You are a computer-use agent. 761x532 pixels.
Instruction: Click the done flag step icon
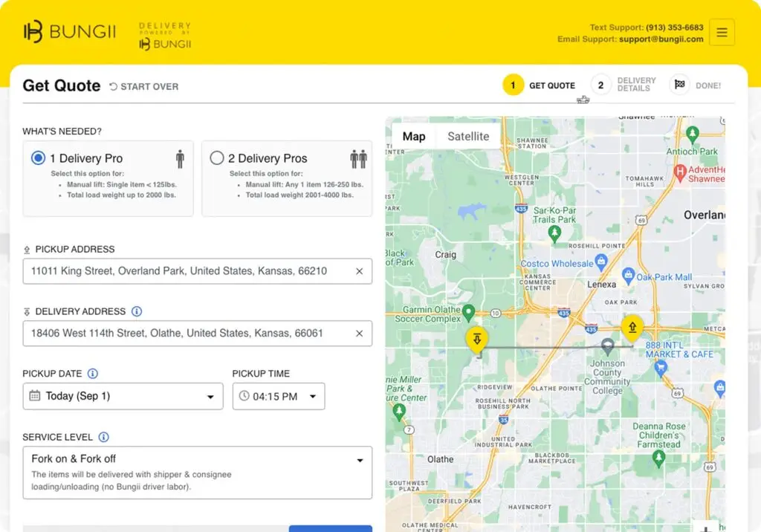coord(679,85)
